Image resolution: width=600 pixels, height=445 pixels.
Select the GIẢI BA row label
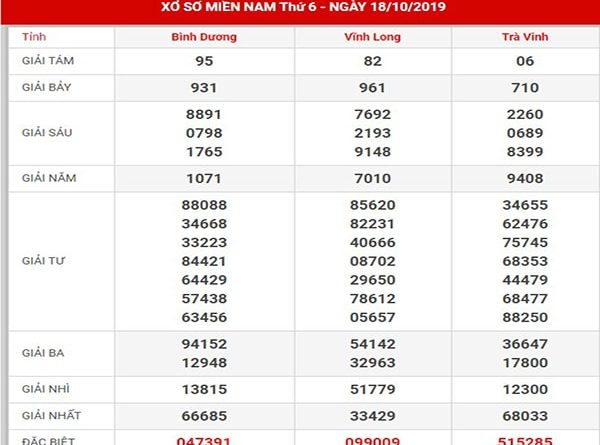43,353
